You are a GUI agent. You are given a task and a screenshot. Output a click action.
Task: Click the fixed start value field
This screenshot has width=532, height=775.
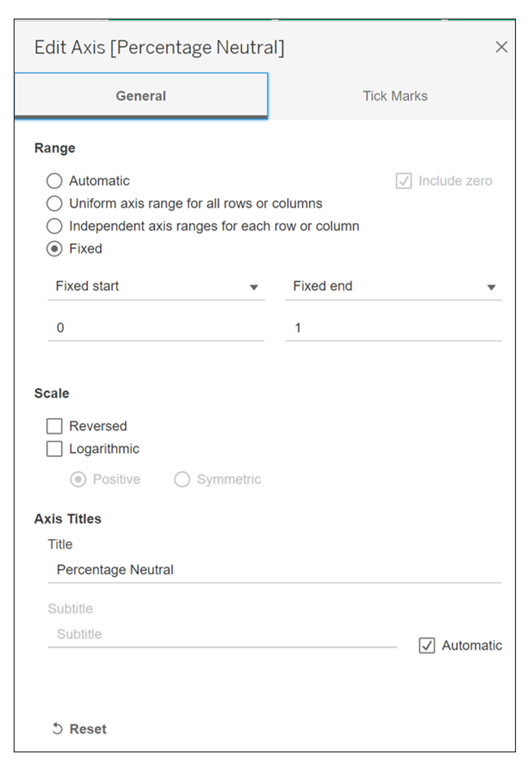point(156,329)
